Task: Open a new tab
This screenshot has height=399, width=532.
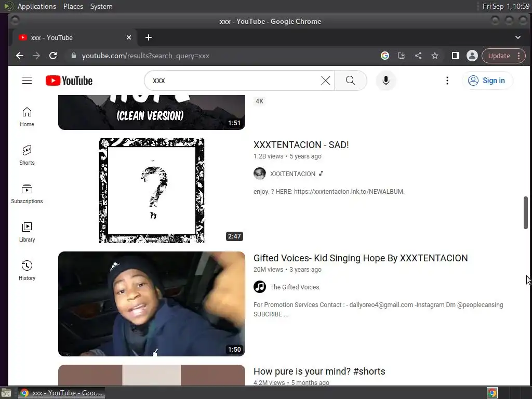Action: click(x=148, y=37)
